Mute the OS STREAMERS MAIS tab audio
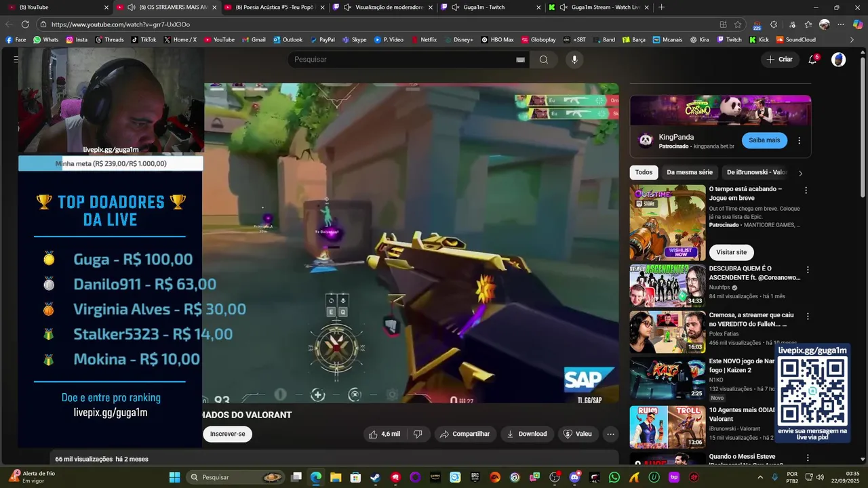 131,7
